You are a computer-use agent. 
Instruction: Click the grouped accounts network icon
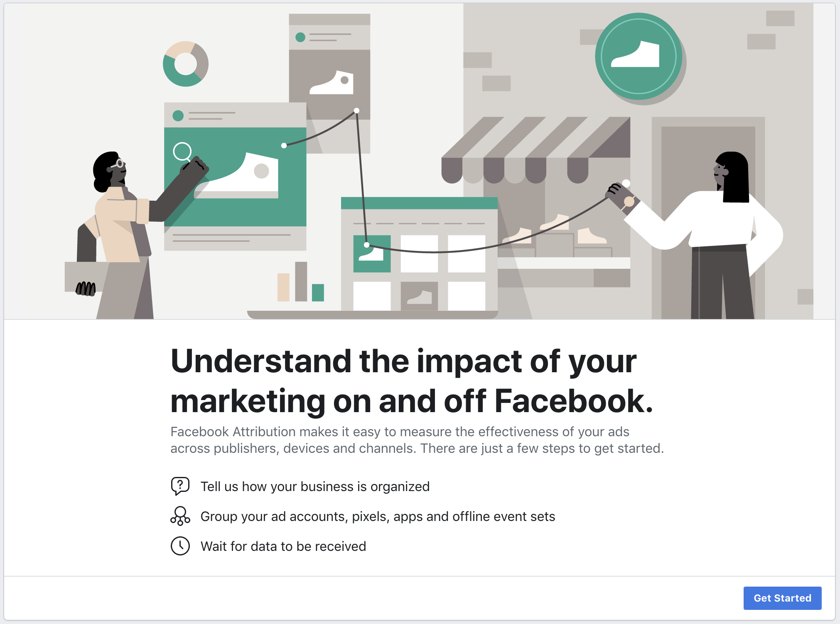click(180, 516)
